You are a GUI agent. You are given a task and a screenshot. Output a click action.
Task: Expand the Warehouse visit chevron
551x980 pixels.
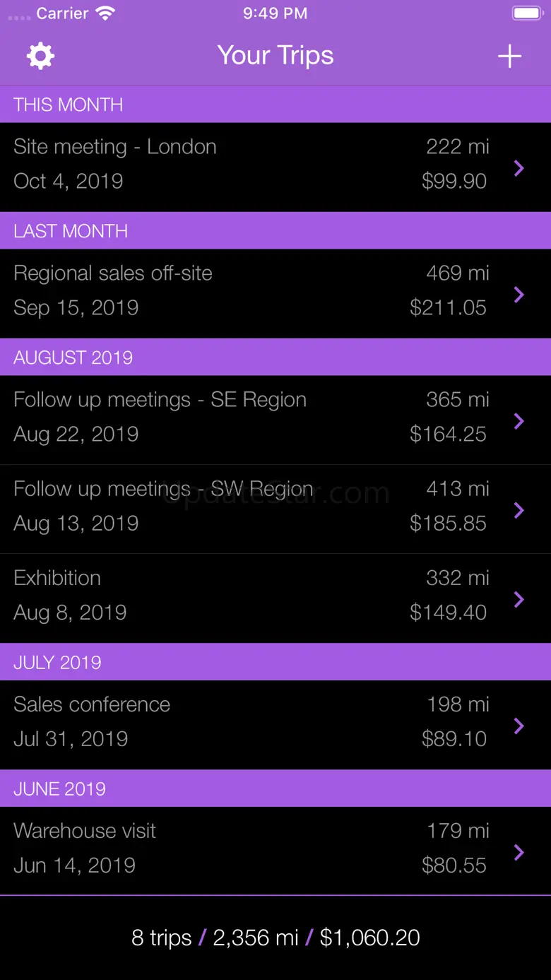(519, 852)
